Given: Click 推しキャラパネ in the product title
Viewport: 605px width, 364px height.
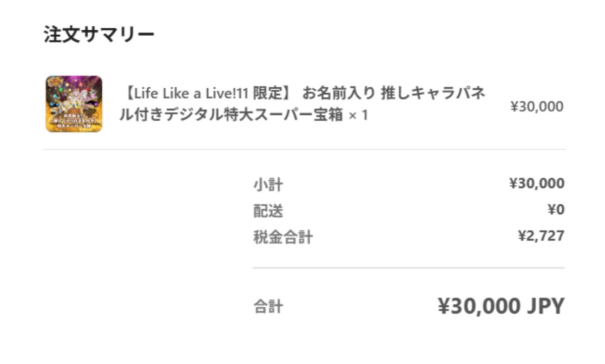Looking at the screenshot, I should point(434,94).
